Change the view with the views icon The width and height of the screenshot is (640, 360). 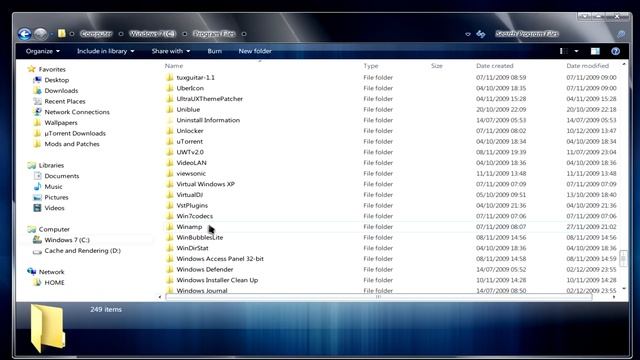[x=564, y=51]
